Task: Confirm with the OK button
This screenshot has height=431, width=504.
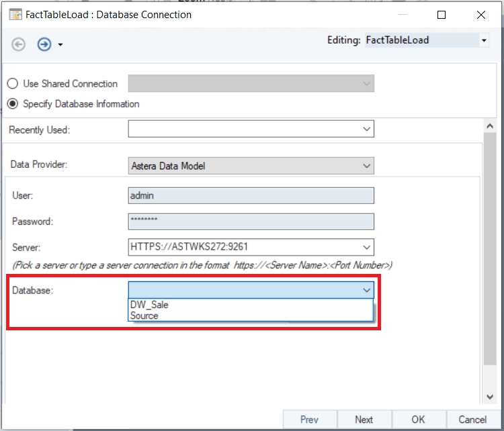Action: 418,420
